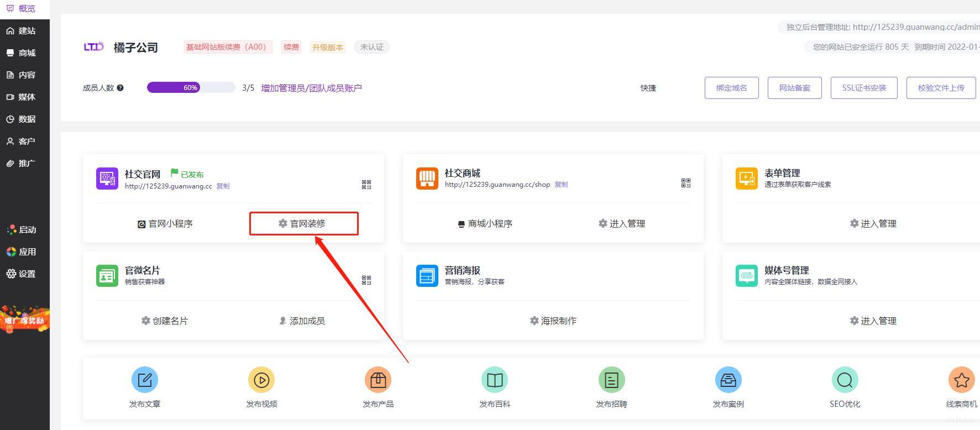Screen dimensions: 980x430
Task: Show QR code for 社交官网
Action: click(x=366, y=184)
